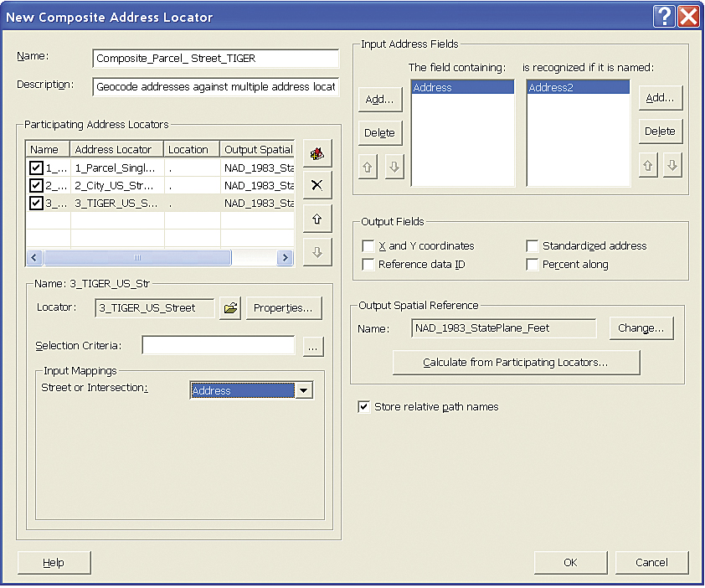Uncheck the 3_TIGER_US_S locator checkbox
This screenshot has width=705, height=588.
[36, 203]
